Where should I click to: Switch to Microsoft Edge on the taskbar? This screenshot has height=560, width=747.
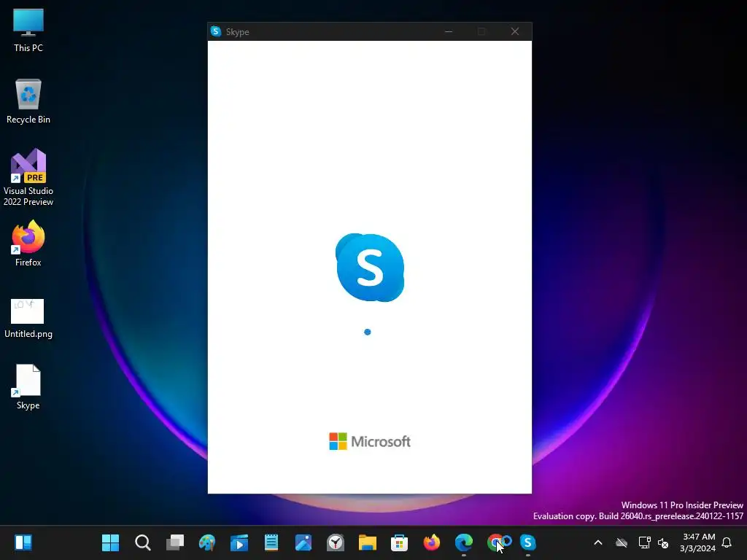point(463,542)
